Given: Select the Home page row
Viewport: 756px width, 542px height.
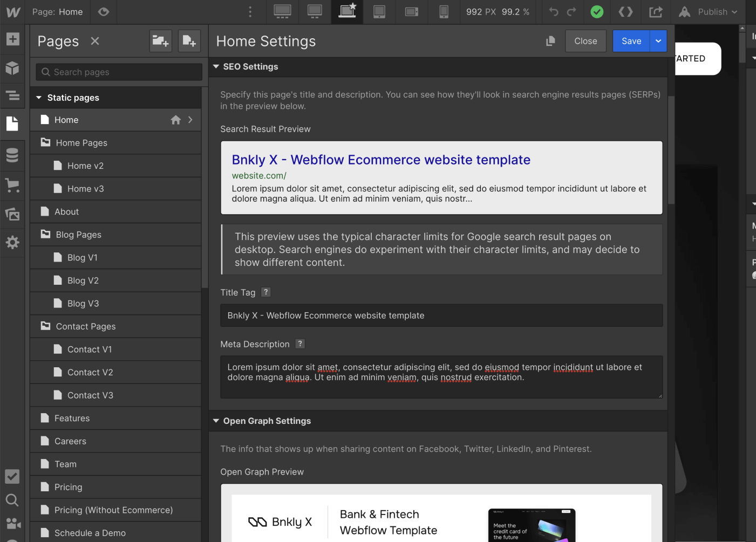Looking at the screenshot, I should pos(115,120).
